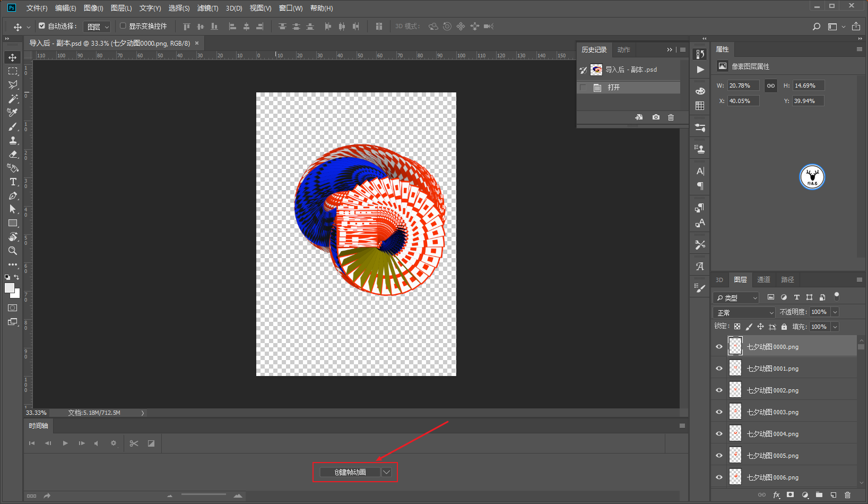Open the Character panel icon

coord(700,171)
